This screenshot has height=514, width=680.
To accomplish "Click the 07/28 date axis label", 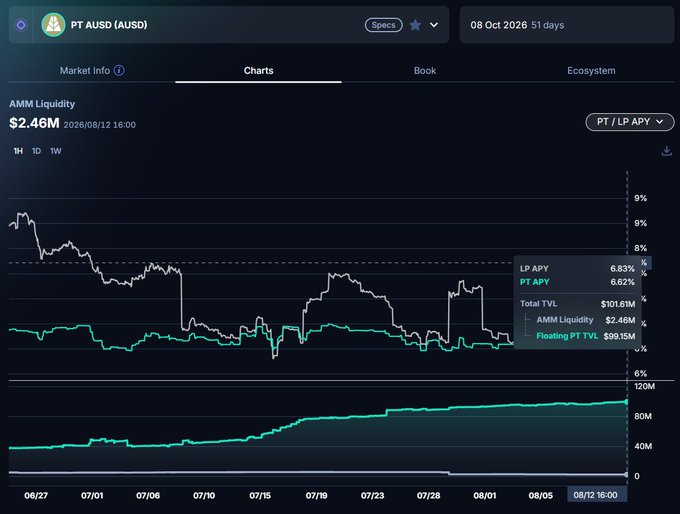I will pyautogui.click(x=428, y=495).
